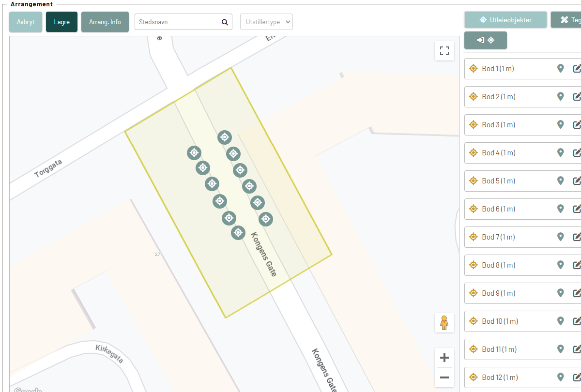Screen dimensions: 581x392
Task: Click the import-location arrow target button
Action: pyautogui.click(x=486, y=40)
